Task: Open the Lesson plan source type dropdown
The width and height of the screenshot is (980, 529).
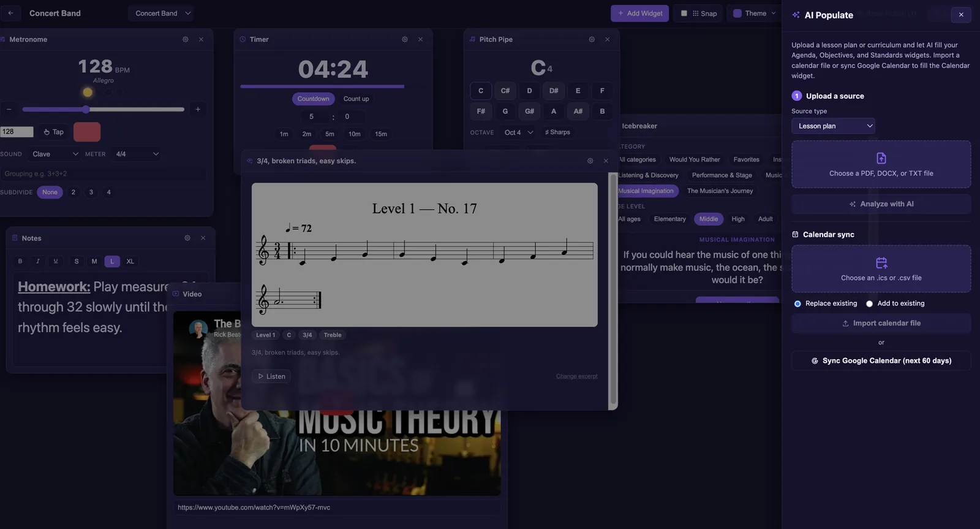Action: (x=833, y=126)
